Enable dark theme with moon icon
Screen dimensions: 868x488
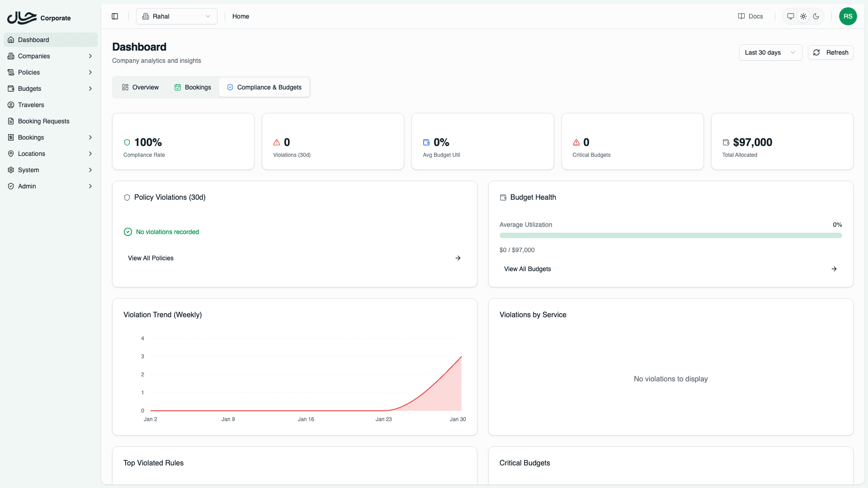(x=816, y=16)
